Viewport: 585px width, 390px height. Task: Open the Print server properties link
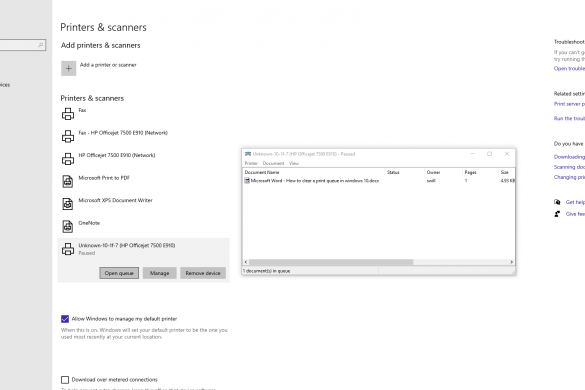(569, 104)
